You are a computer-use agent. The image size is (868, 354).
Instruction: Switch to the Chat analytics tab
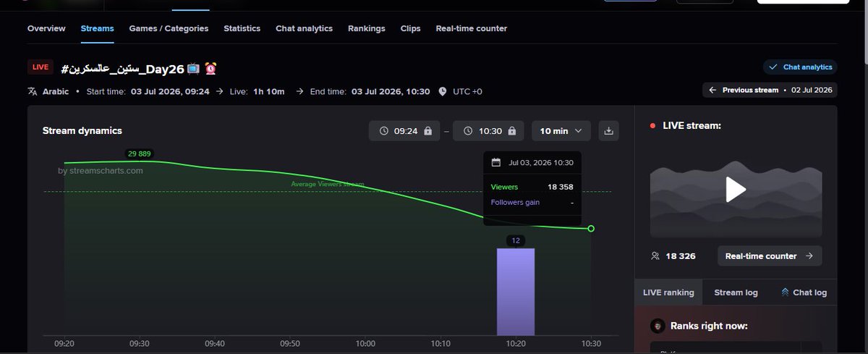[304, 29]
